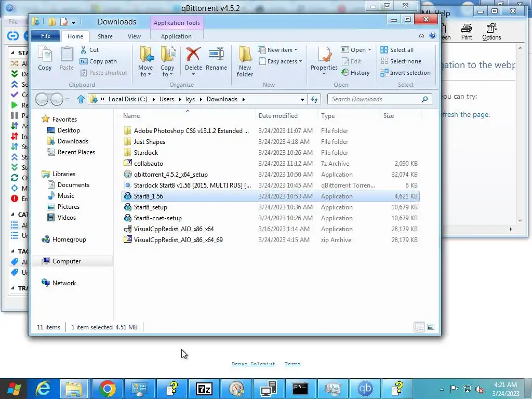
Task: Select qbittorrent_4.5.2_x64_setup file
Action: [x=270, y=175]
